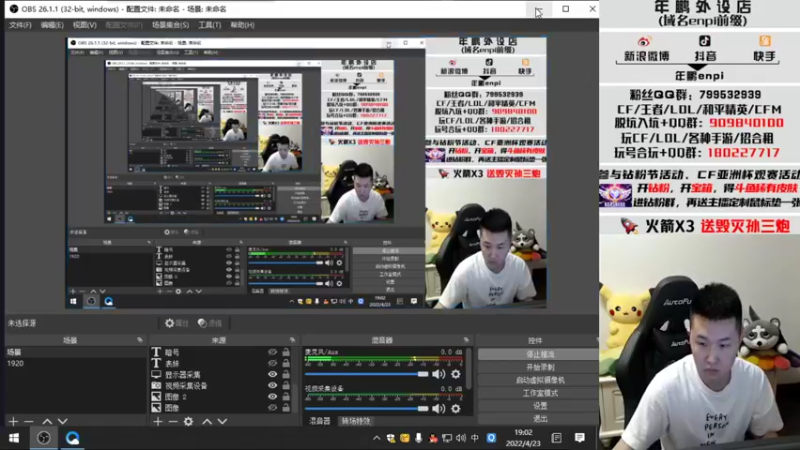Open 麦克风/Aux mixer gear options

click(x=456, y=374)
